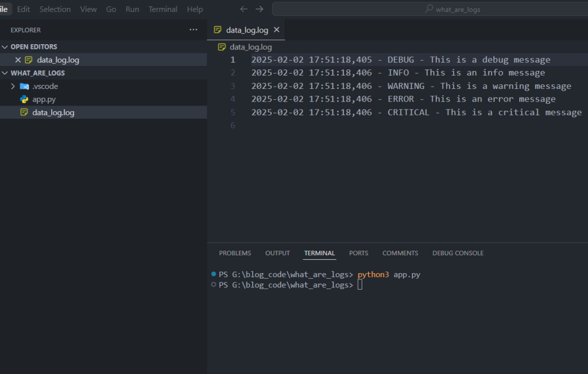588x374 pixels.
Task: Click the .vscode folder icon
Action: point(24,86)
